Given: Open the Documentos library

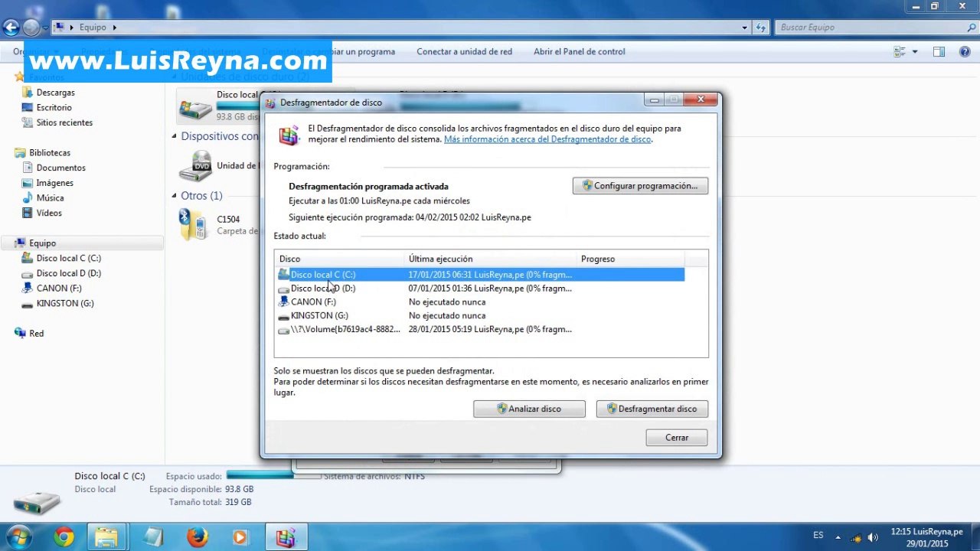Looking at the screenshot, I should (60, 168).
